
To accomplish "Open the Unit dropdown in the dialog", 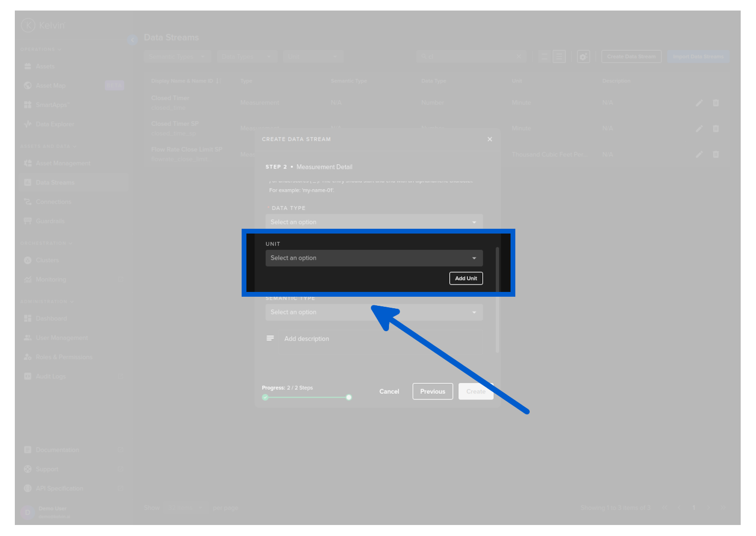I will click(x=374, y=258).
